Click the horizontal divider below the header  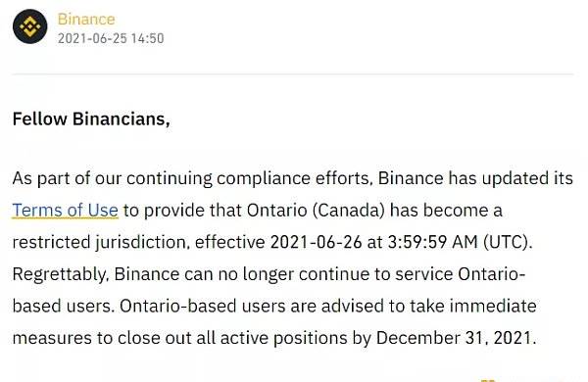[x=292, y=74]
